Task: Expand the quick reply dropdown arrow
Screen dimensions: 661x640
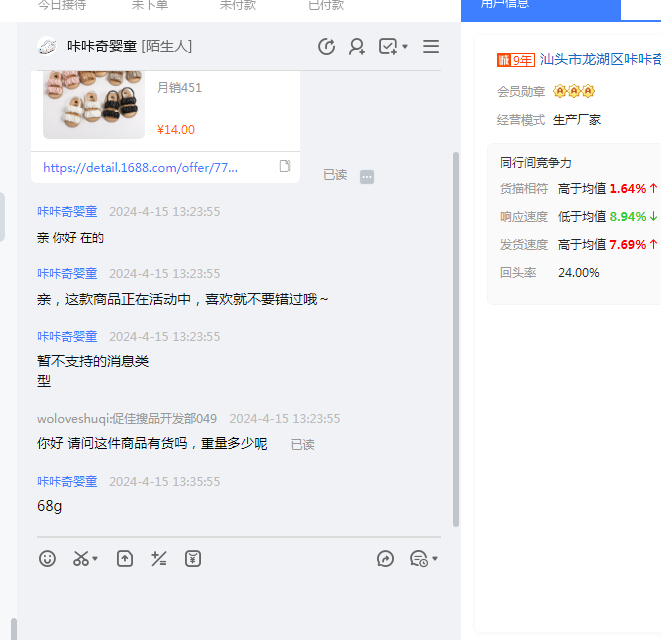Action: [435, 560]
